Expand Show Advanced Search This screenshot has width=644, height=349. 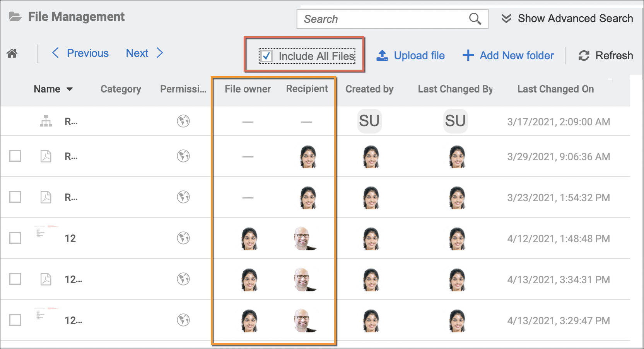[567, 19]
